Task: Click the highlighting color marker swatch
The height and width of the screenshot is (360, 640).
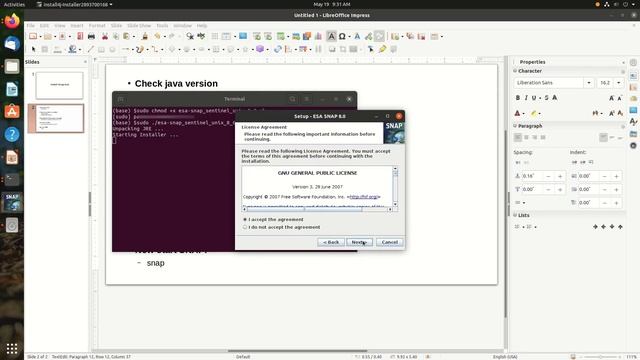Action: (x=534, y=113)
